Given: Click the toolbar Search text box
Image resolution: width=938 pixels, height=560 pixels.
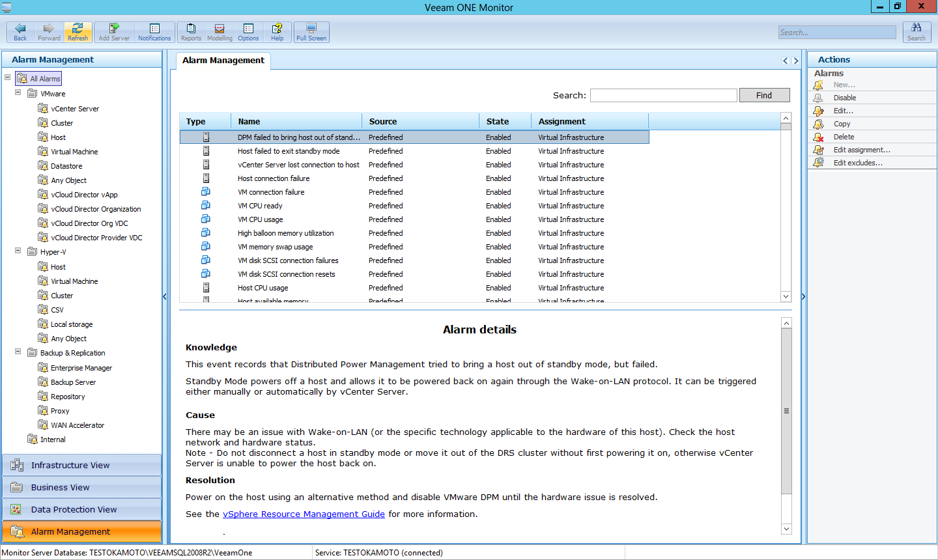Looking at the screenshot, I should (837, 32).
